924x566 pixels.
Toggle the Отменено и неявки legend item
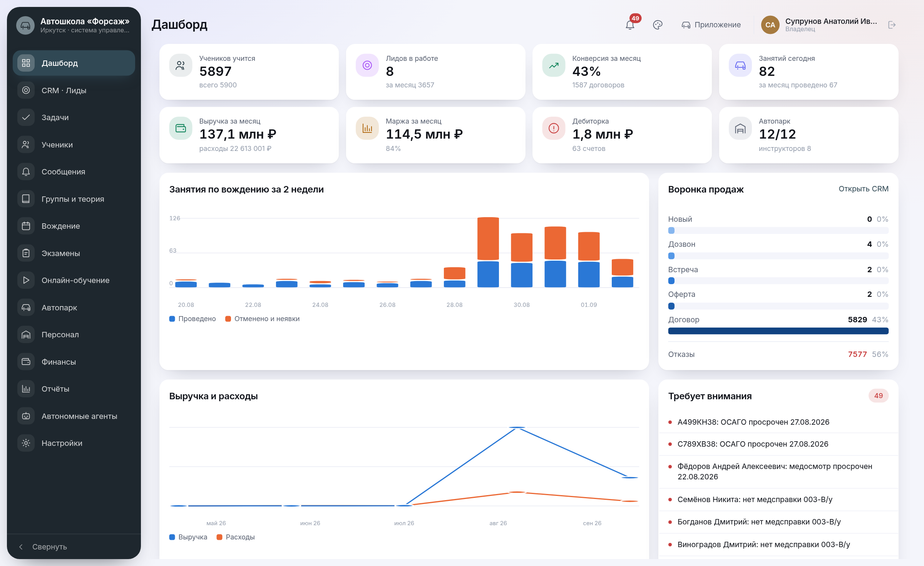(x=263, y=319)
